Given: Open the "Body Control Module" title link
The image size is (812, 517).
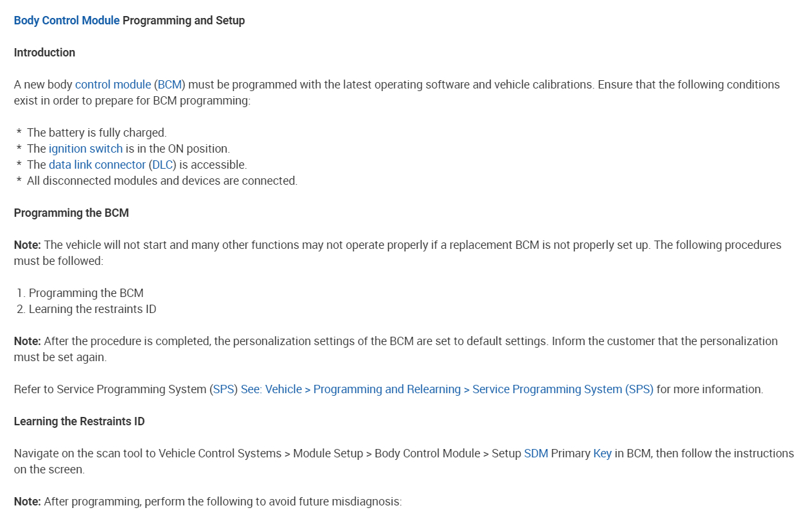Looking at the screenshot, I should (67, 21).
